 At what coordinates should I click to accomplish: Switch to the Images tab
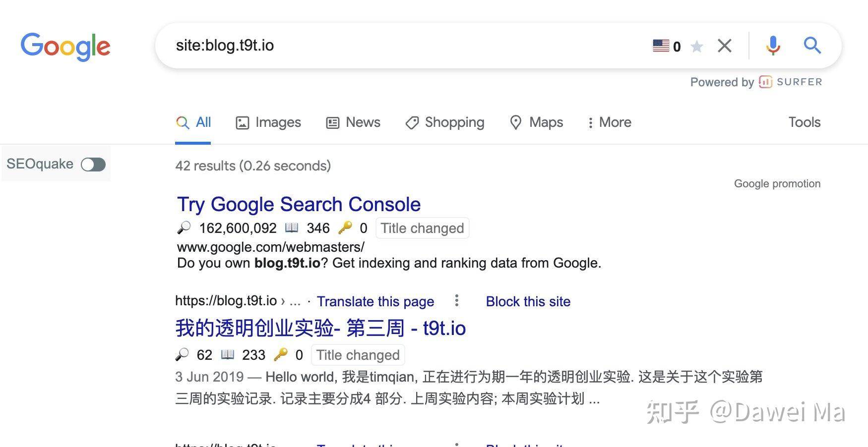(268, 122)
